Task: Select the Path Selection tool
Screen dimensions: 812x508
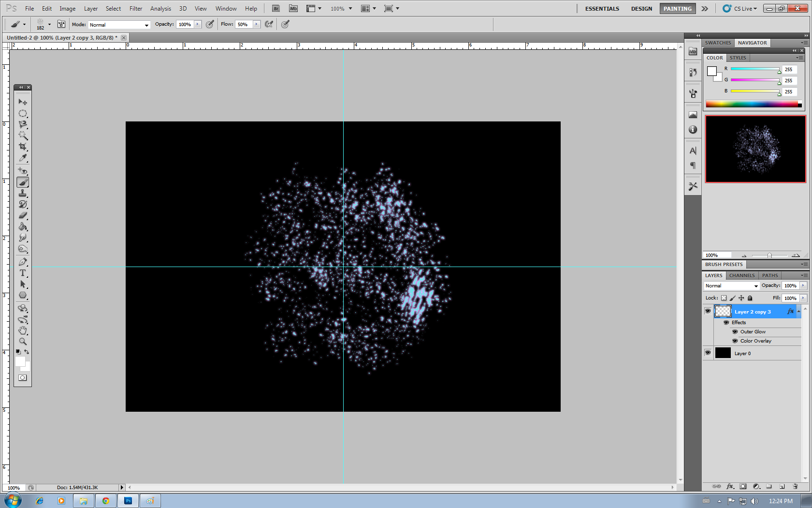Action: click(23, 284)
